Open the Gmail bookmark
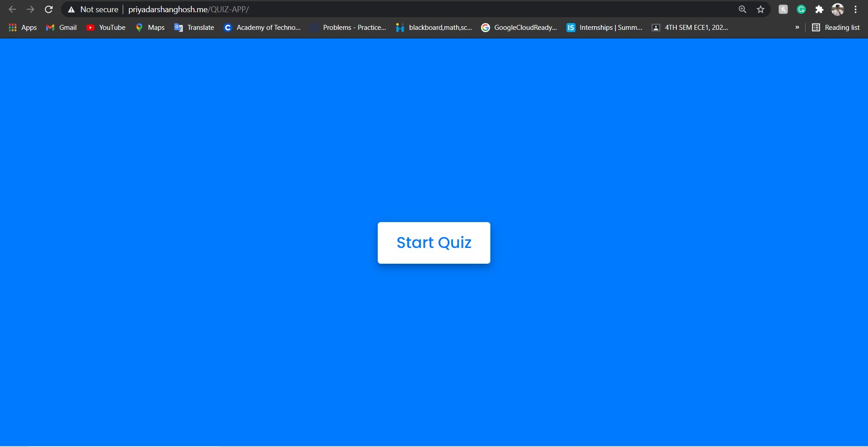Screen dimensions: 868x447 pos(61,27)
